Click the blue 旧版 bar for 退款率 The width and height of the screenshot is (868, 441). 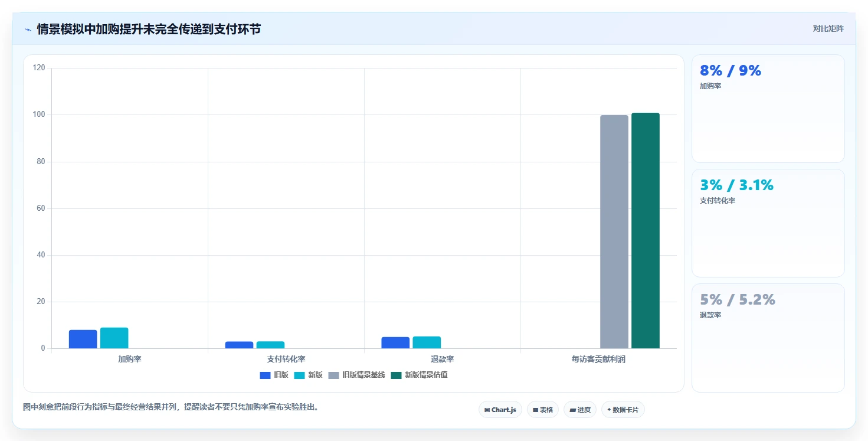pos(396,343)
